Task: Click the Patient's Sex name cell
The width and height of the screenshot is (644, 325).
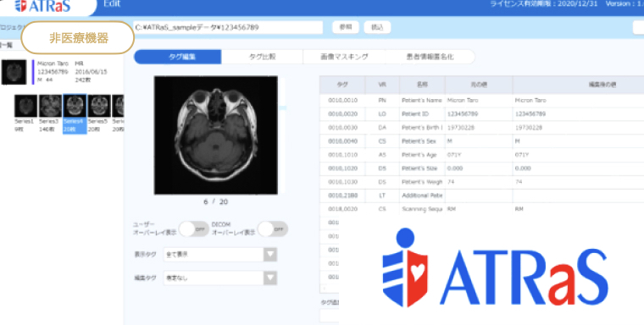Action: point(422,141)
